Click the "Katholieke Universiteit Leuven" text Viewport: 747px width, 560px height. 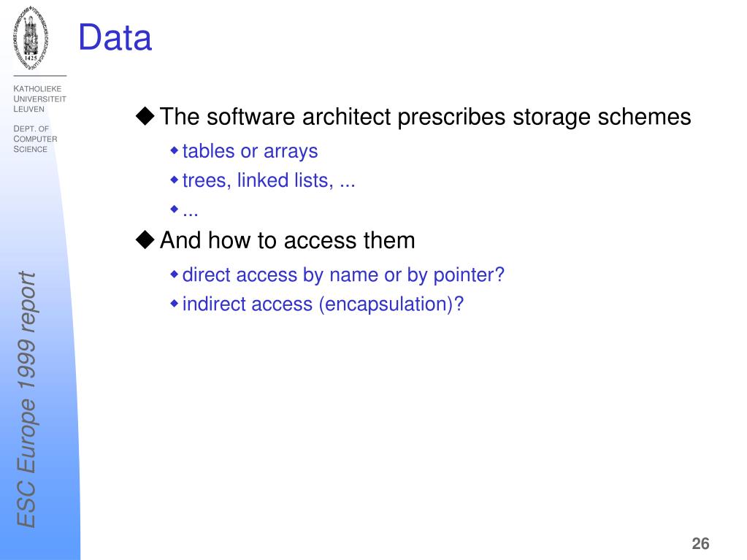coord(39,99)
